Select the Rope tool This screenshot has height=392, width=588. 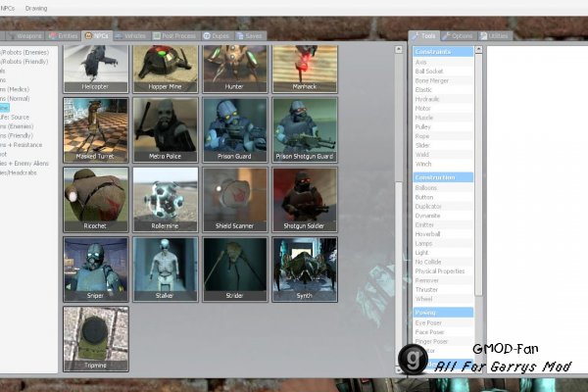tap(443, 136)
